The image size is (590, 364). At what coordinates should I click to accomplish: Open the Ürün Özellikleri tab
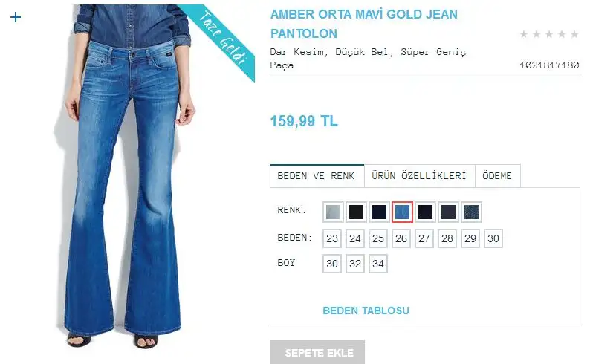[419, 175]
